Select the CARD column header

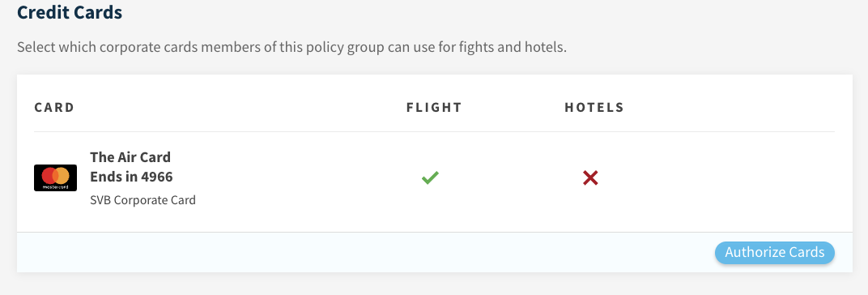tap(54, 108)
